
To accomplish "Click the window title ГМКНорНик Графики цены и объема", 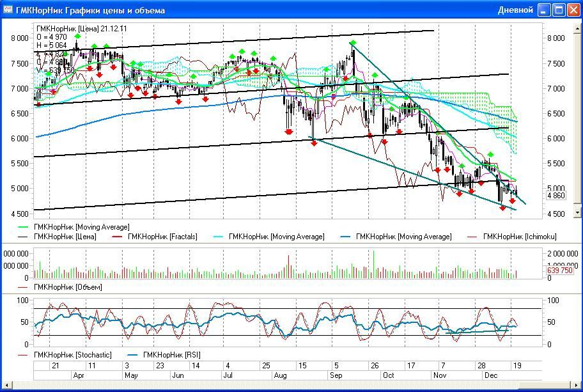I will pos(90,10).
